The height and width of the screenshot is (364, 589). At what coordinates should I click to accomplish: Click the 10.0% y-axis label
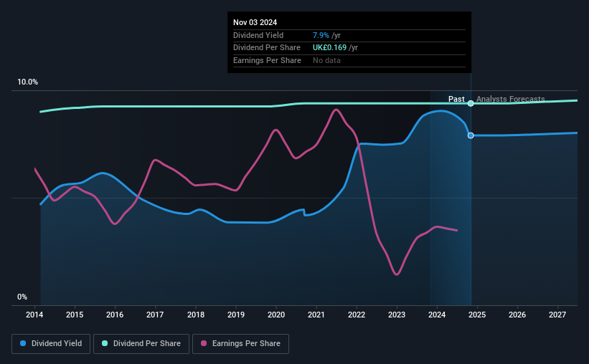click(27, 82)
